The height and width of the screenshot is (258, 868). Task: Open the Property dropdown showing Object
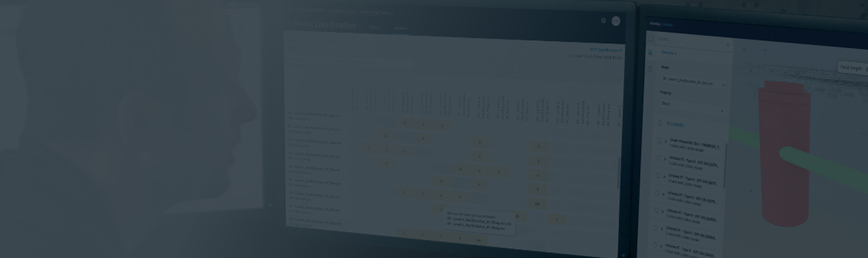pos(692,107)
